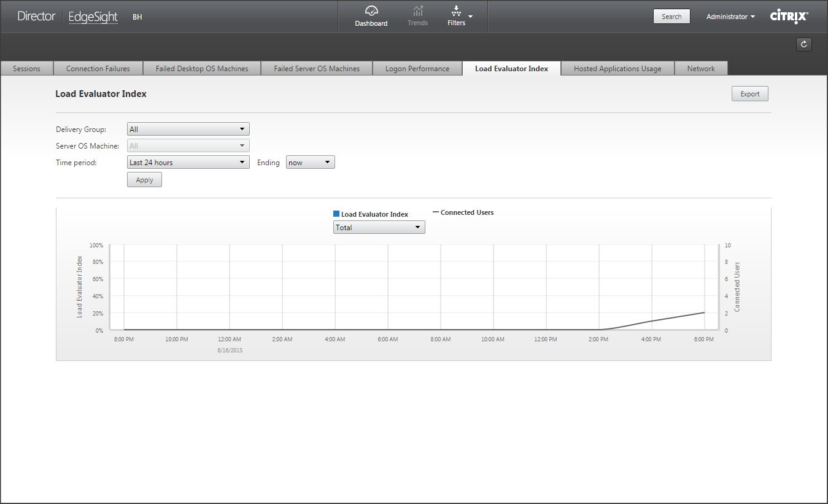Click the Trends chart icon
828x504 pixels.
click(x=417, y=11)
